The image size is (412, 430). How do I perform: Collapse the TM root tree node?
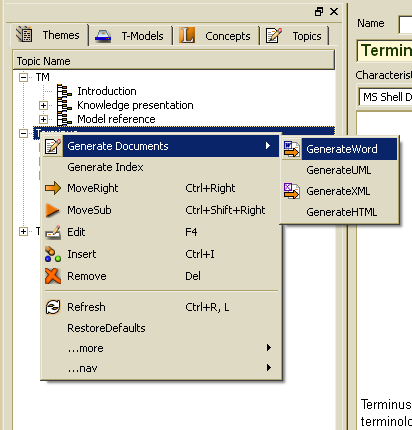[x=23, y=77]
